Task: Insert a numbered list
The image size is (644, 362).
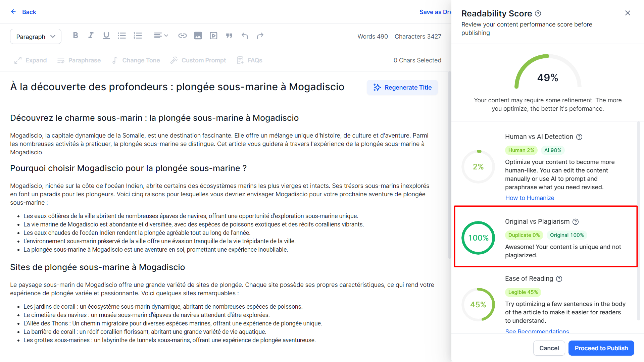Action: click(138, 36)
